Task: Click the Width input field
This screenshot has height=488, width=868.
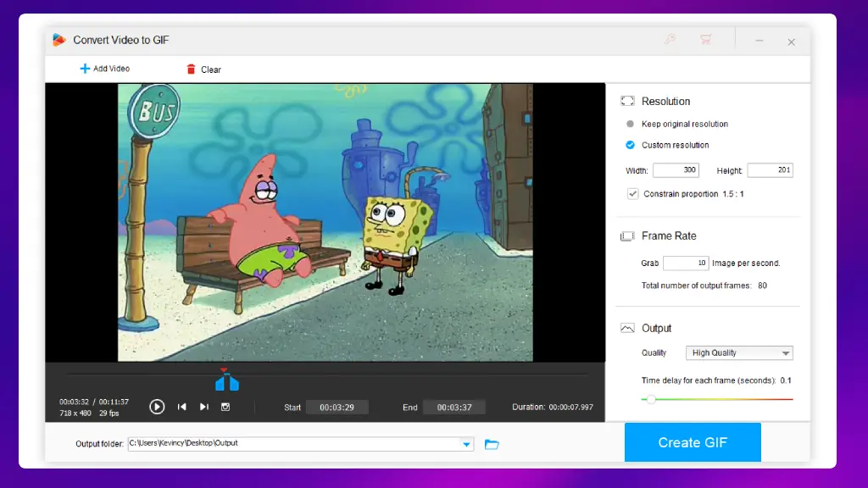Action: click(x=676, y=170)
